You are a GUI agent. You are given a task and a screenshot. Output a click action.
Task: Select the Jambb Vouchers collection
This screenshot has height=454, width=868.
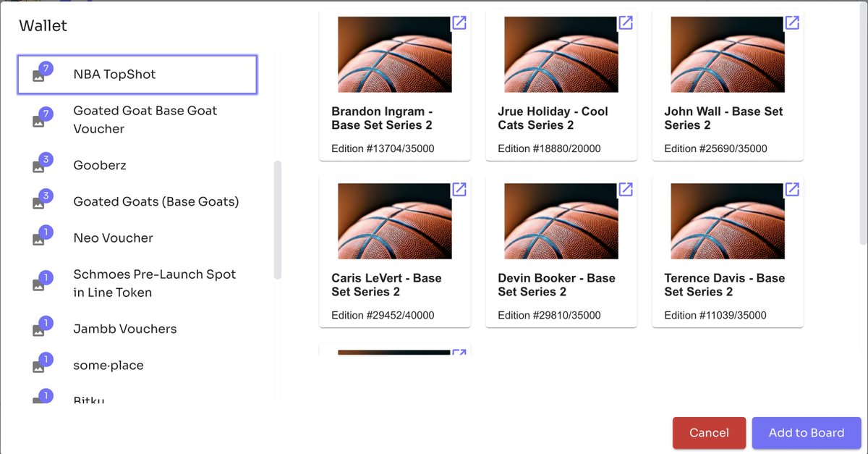(137, 329)
